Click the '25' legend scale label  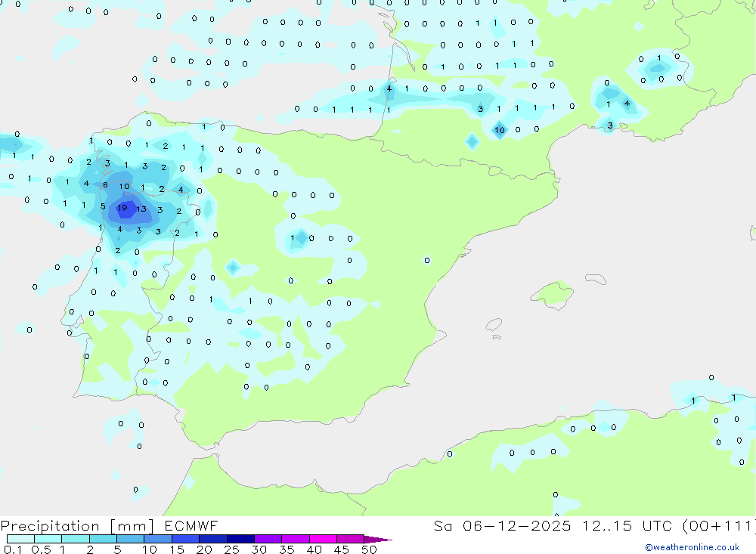click(231, 549)
